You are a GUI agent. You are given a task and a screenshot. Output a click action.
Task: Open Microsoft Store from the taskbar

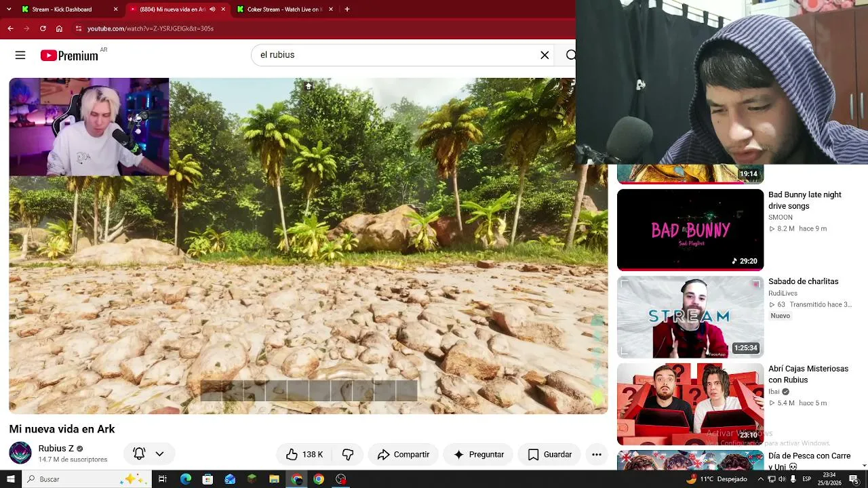(208, 479)
